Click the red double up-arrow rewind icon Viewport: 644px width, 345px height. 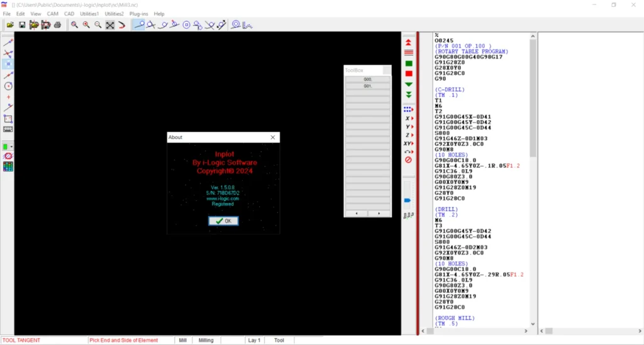pyautogui.click(x=408, y=42)
